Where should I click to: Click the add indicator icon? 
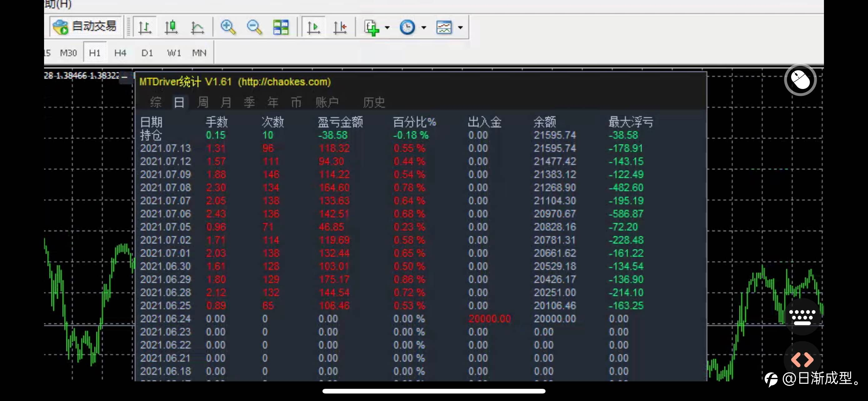(x=371, y=27)
